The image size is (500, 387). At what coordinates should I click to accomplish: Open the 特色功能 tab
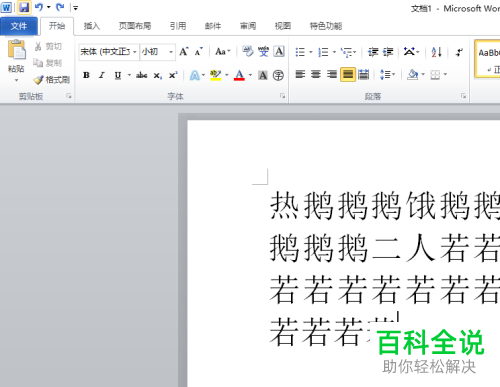point(326,26)
